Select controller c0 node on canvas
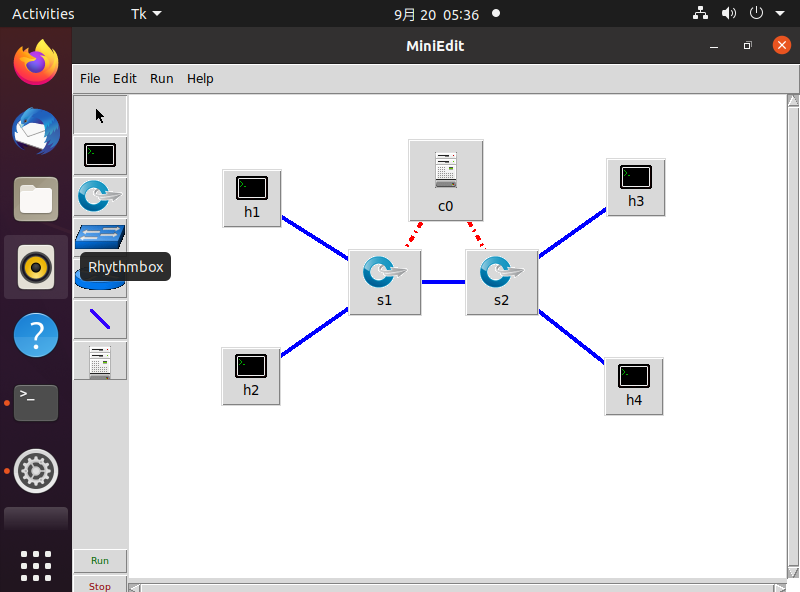This screenshot has width=800, height=592. point(445,180)
